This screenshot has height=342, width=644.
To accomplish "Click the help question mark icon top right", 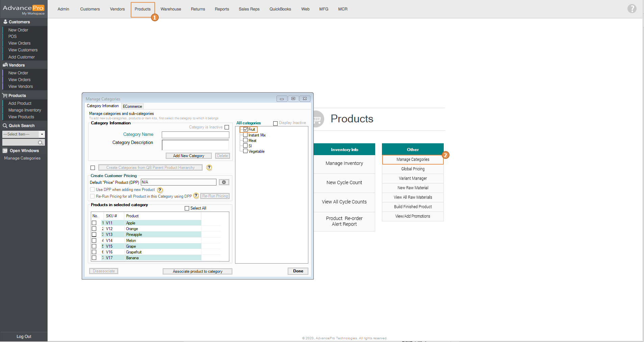I will point(632,8).
